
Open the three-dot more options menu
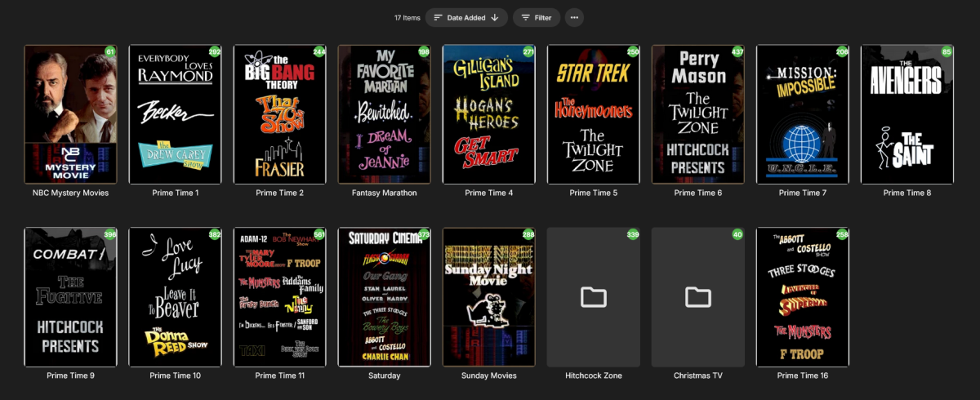(x=574, y=17)
